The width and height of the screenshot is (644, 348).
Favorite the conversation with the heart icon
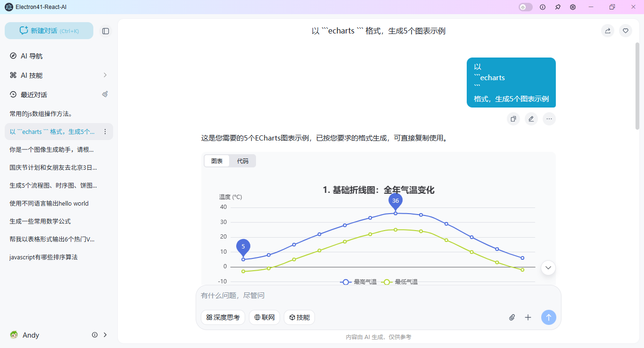[x=626, y=31]
